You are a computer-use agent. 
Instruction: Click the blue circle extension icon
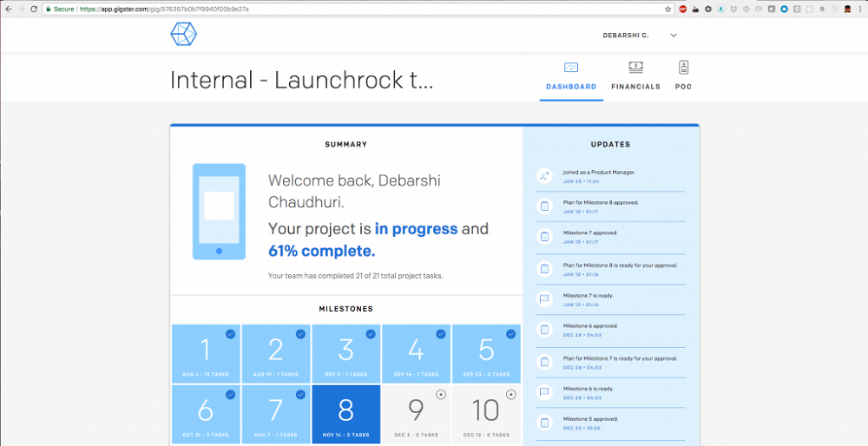[784, 10]
